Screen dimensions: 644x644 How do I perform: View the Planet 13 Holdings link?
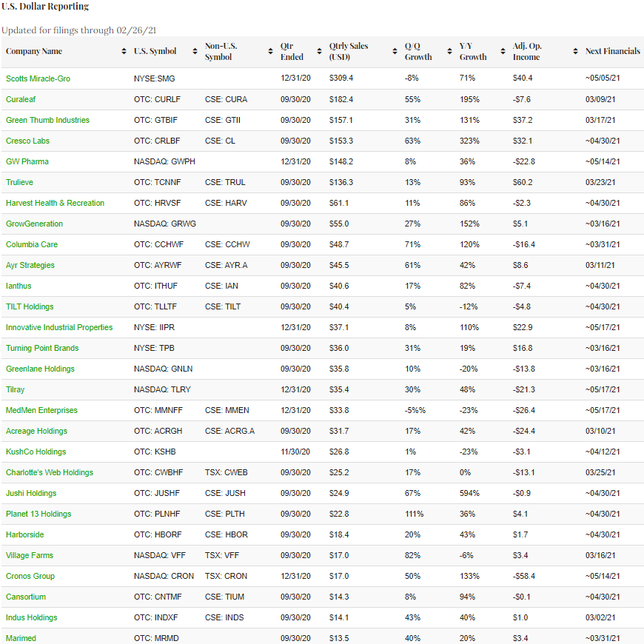(x=38, y=514)
